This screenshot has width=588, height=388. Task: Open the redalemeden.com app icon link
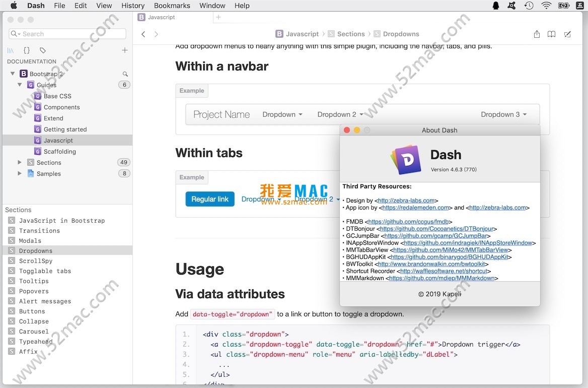click(415, 208)
